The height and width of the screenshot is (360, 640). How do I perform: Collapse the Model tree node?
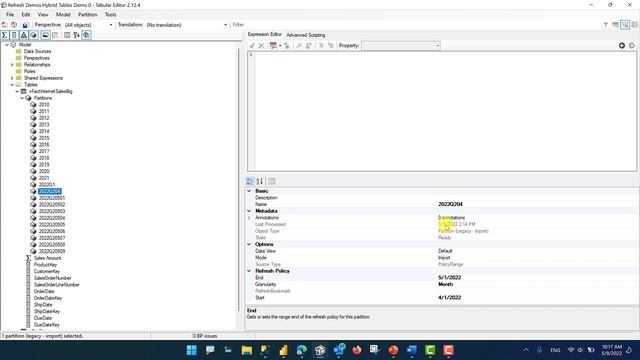tap(7, 44)
